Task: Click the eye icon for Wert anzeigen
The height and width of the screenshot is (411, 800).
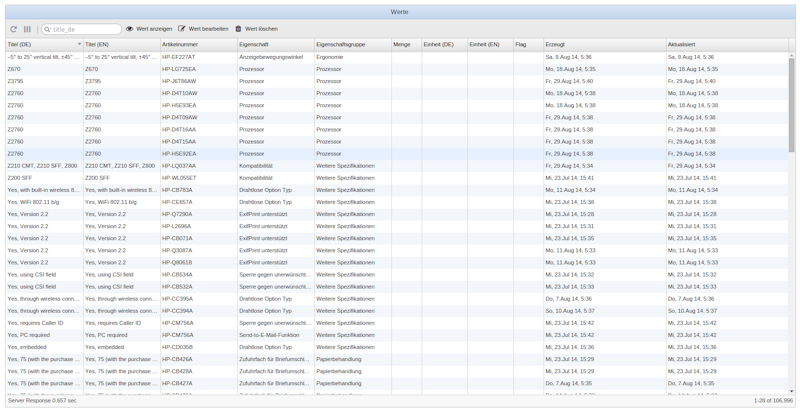Action: click(130, 29)
